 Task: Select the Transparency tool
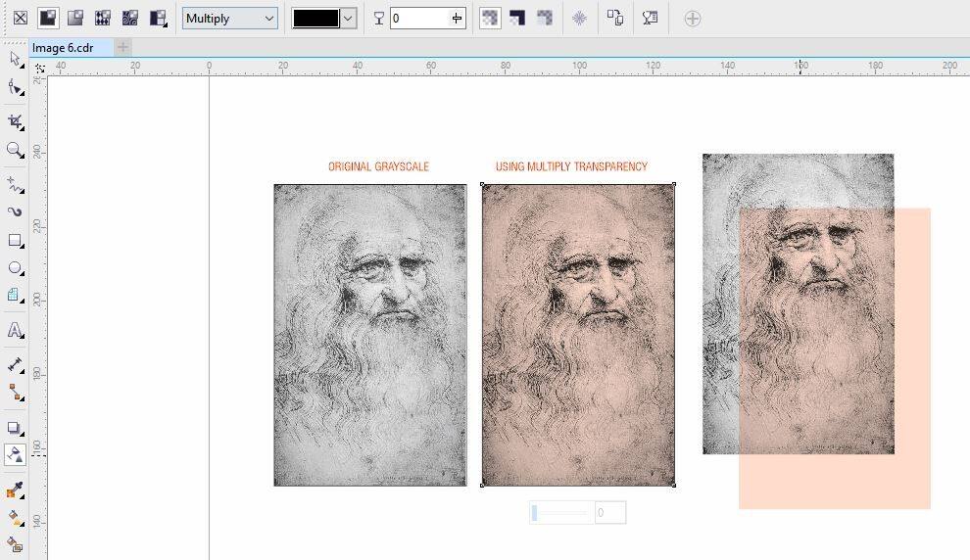(16, 455)
